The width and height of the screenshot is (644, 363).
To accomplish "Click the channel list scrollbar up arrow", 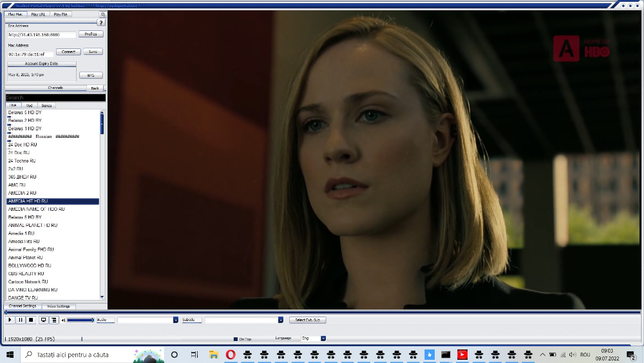I will point(102,112).
